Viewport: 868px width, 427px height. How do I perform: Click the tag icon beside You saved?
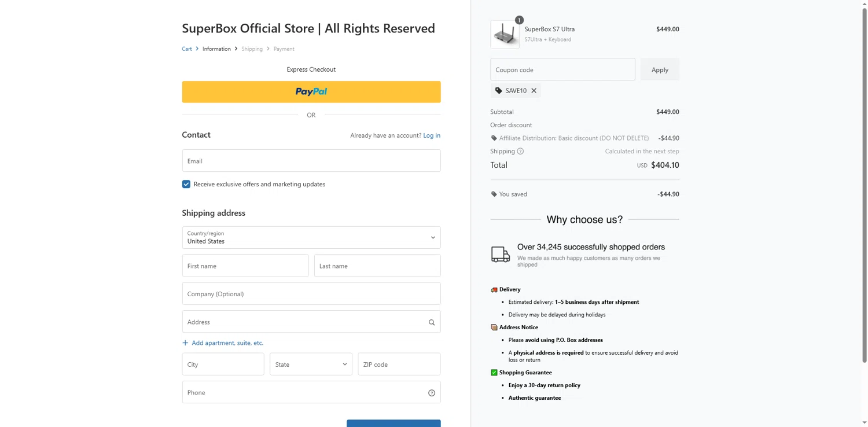(x=494, y=194)
